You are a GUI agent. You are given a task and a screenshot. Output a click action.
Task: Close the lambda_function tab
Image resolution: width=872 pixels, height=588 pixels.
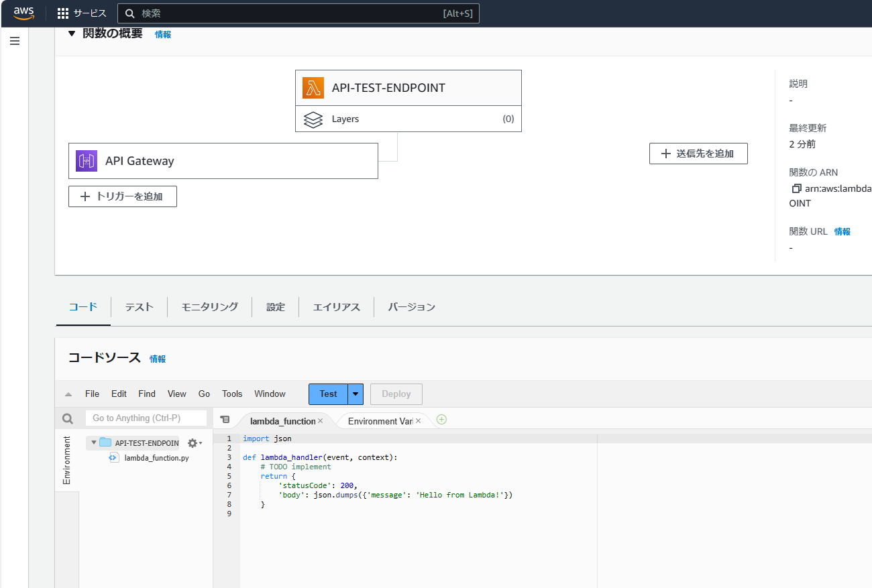(x=320, y=421)
